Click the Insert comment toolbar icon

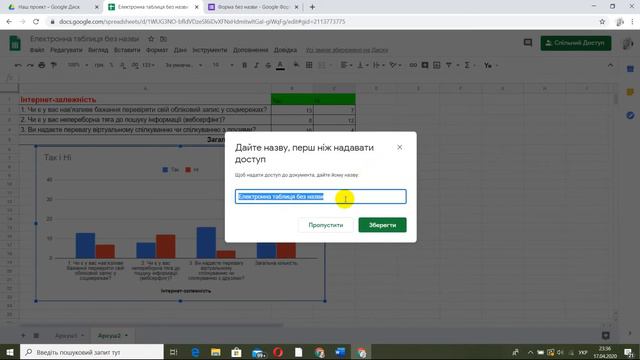425,65
